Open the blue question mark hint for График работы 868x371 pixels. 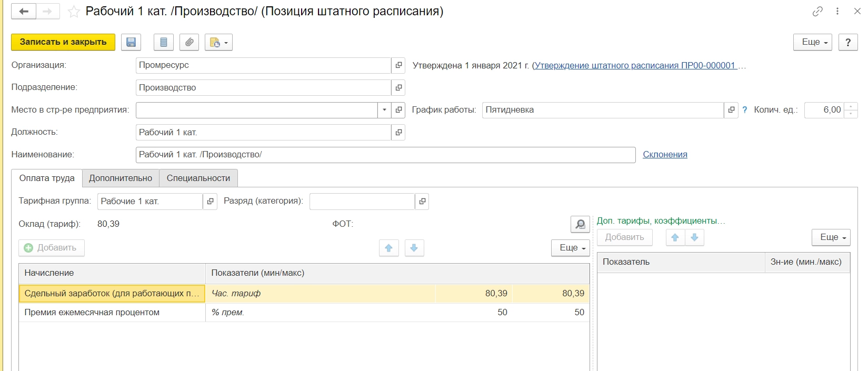[744, 110]
